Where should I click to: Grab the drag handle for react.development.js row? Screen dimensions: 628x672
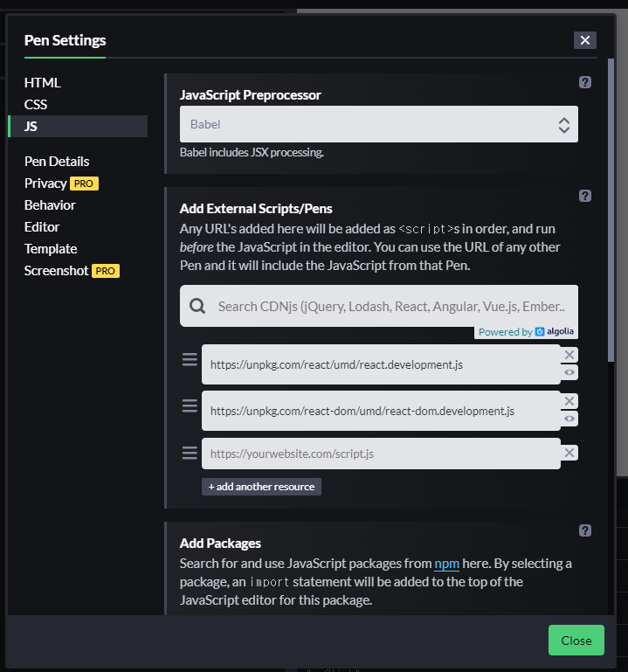tap(190, 359)
